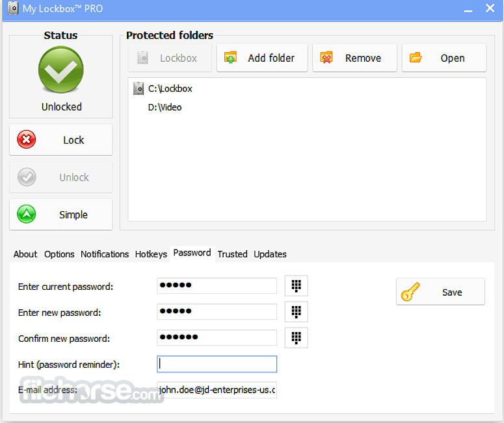Open the Updates tab
Viewport: 504px width, 423px height.
click(x=270, y=254)
